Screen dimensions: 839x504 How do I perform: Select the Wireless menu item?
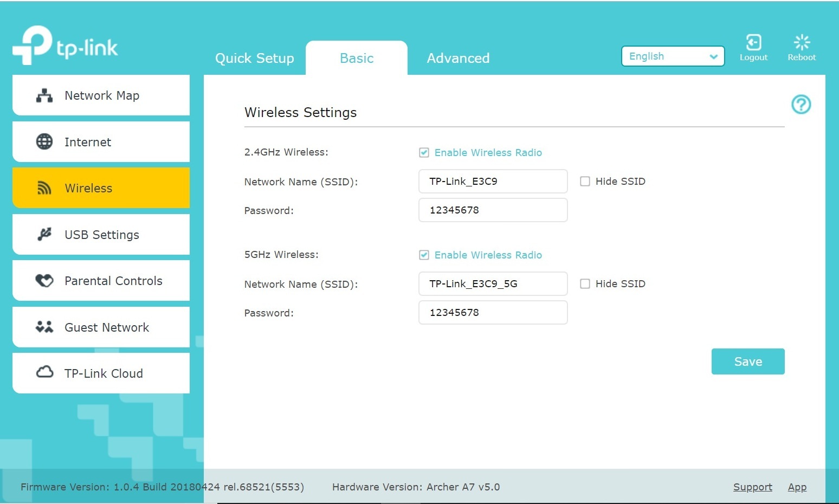click(x=101, y=188)
